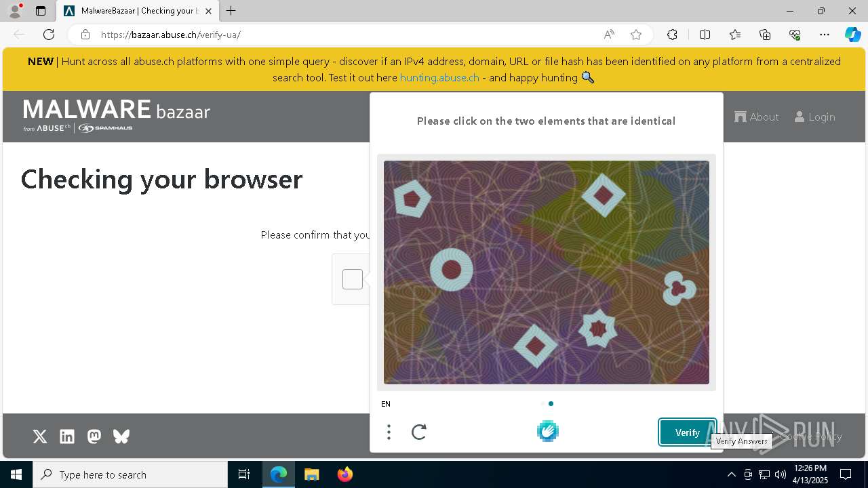The width and height of the screenshot is (868, 488).
Task: Open the Favorites list
Action: pyautogui.click(x=735, y=35)
